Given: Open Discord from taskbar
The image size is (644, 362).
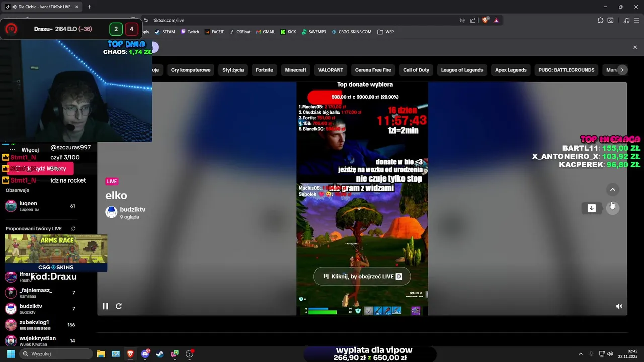Looking at the screenshot, I should 145,354.
